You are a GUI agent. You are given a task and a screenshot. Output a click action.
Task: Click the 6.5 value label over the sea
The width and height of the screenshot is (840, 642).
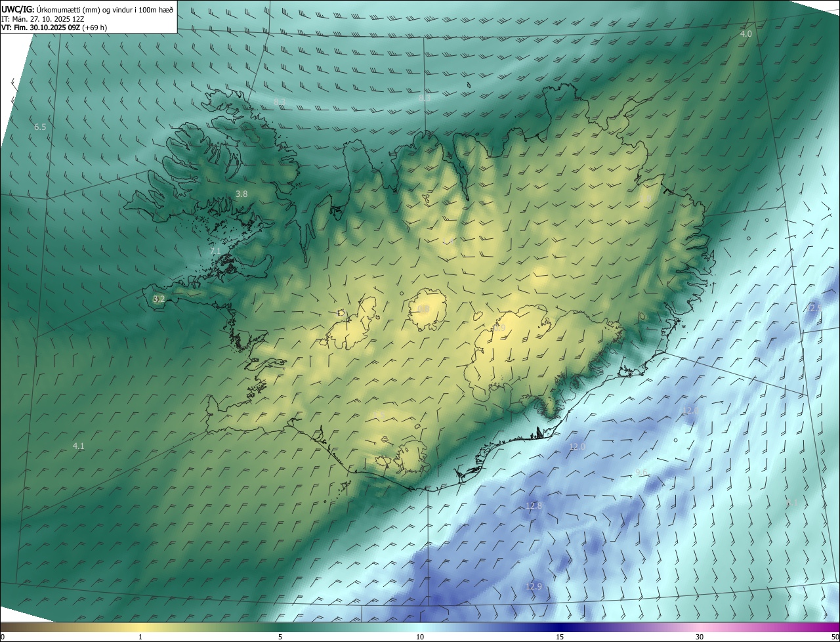pyautogui.click(x=40, y=127)
